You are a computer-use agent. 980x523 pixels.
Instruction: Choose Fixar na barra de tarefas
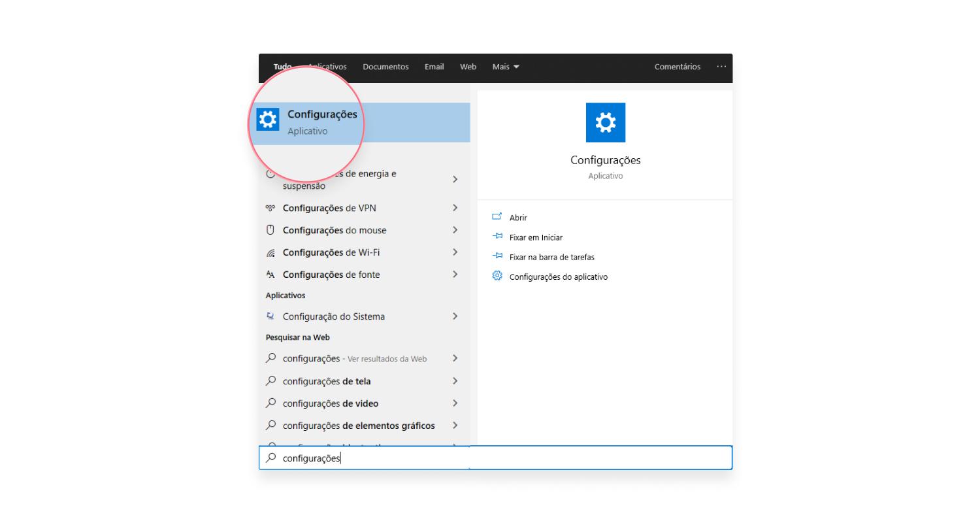click(x=552, y=257)
